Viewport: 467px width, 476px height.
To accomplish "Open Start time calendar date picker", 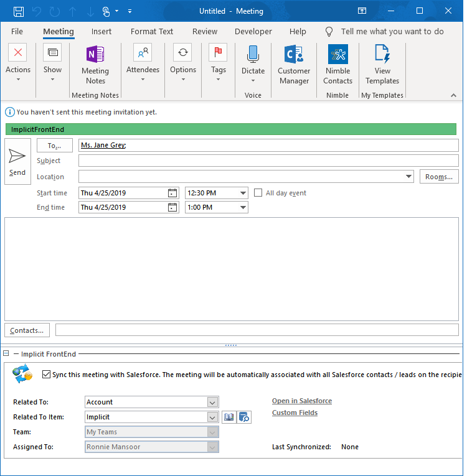I will click(x=172, y=193).
